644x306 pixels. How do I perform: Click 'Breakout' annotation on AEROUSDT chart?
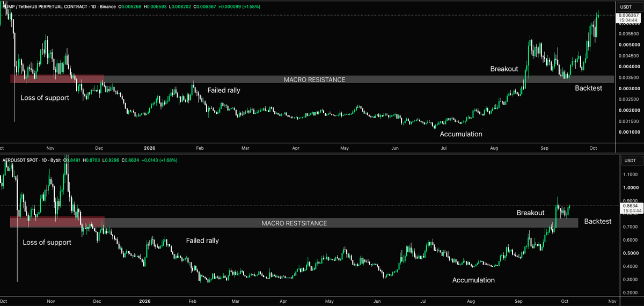[x=531, y=213]
